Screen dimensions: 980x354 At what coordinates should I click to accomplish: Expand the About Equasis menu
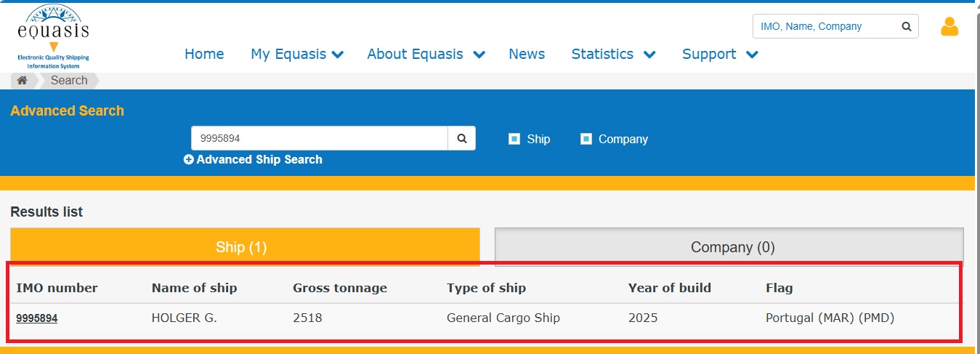click(x=425, y=54)
